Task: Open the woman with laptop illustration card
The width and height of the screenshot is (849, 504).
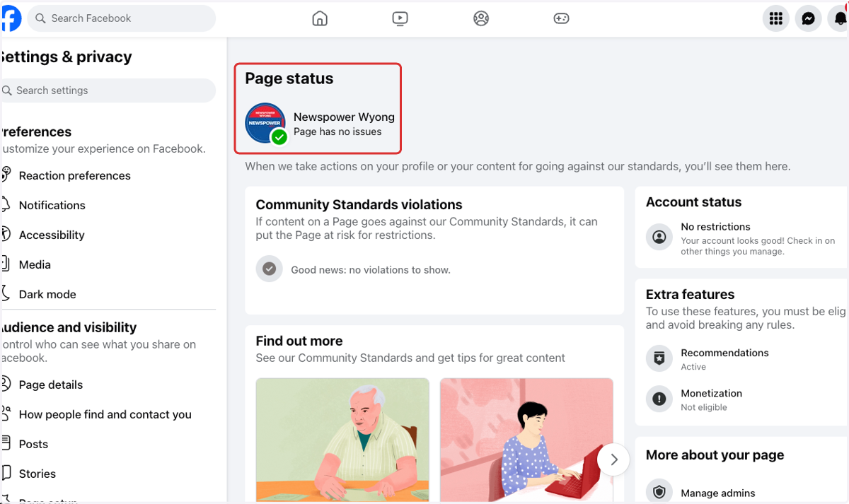Action: (526, 440)
